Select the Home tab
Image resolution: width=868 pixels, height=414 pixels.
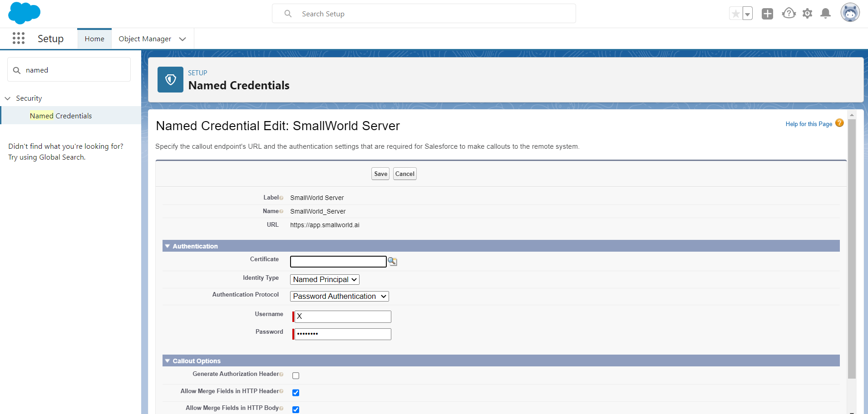(94, 39)
